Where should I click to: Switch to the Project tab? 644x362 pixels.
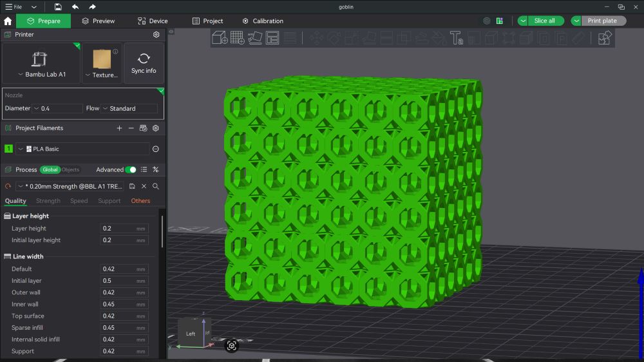tap(208, 21)
